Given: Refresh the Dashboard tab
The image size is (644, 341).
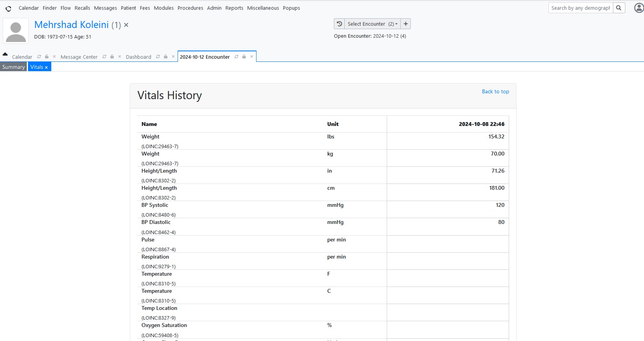Looking at the screenshot, I should tap(158, 57).
